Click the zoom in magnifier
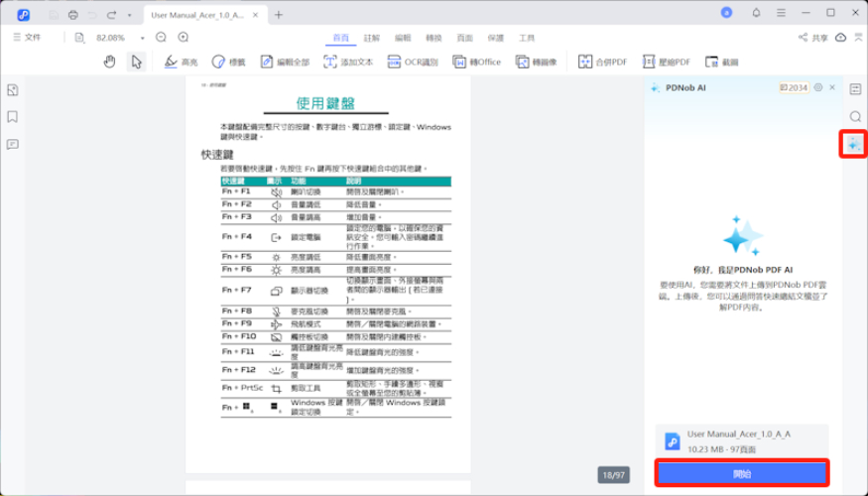This screenshot has height=496, width=868. tap(184, 37)
